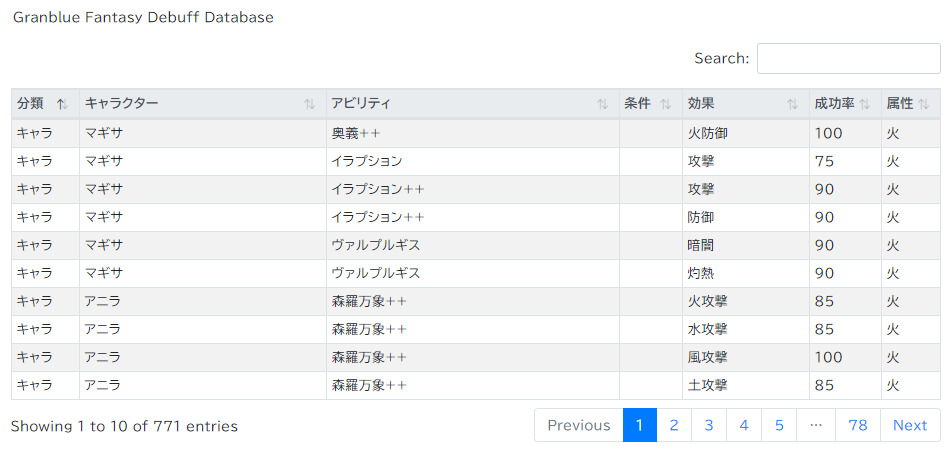Open pagination page 2
The height and width of the screenshot is (450, 947).
point(674,425)
